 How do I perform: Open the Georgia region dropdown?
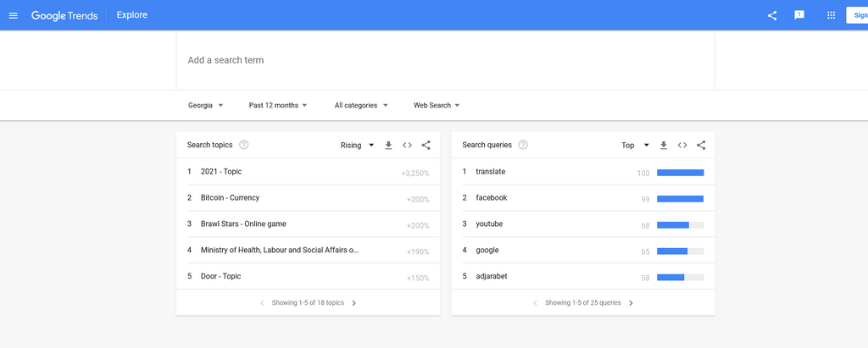coord(205,106)
